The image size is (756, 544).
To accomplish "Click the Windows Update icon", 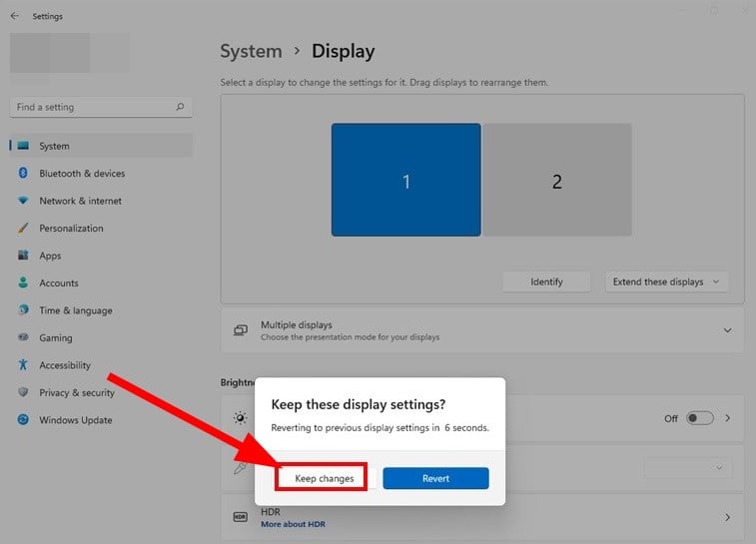I will (x=23, y=419).
